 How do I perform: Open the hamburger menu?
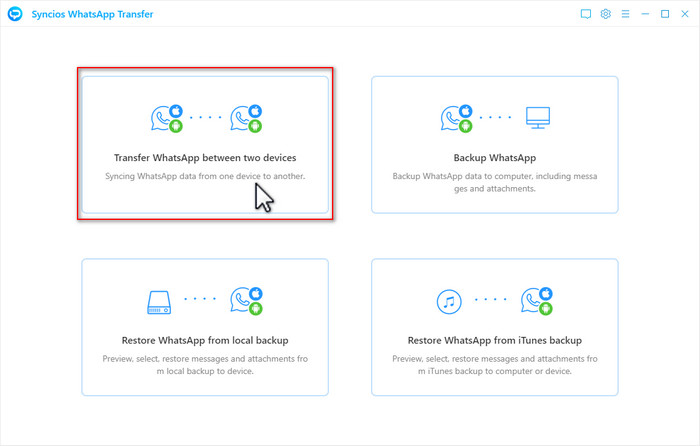pyautogui.click(x=625, y=14)
